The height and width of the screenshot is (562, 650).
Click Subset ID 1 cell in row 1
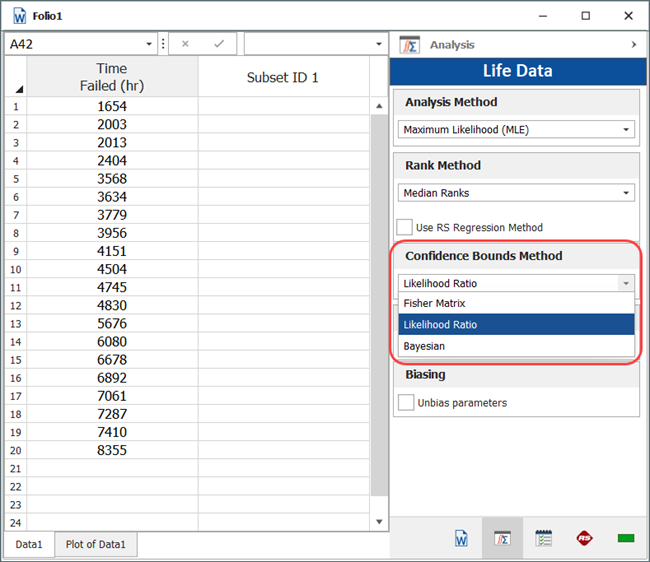click(x=283, y=107)
